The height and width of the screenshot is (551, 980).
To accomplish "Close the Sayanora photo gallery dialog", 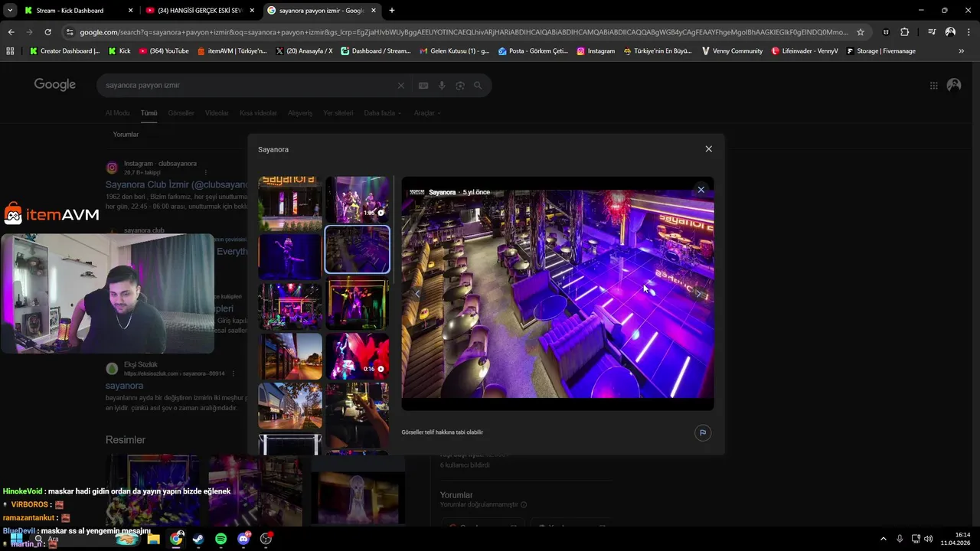I will (708, 149).
